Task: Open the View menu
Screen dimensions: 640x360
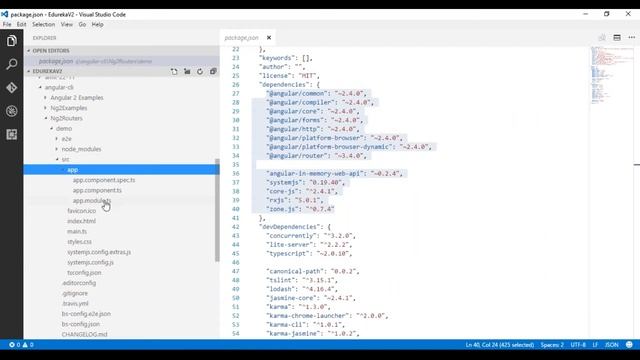Action: point(67,24)
